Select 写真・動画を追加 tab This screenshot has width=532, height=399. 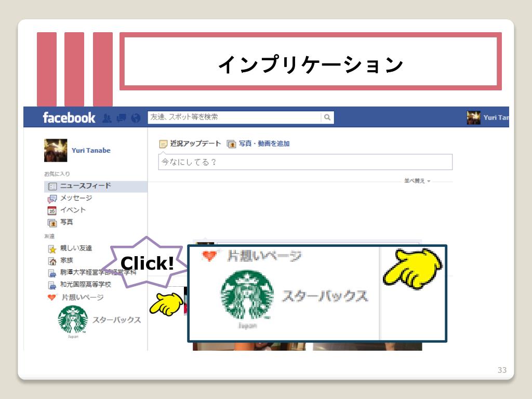point(264,143)
